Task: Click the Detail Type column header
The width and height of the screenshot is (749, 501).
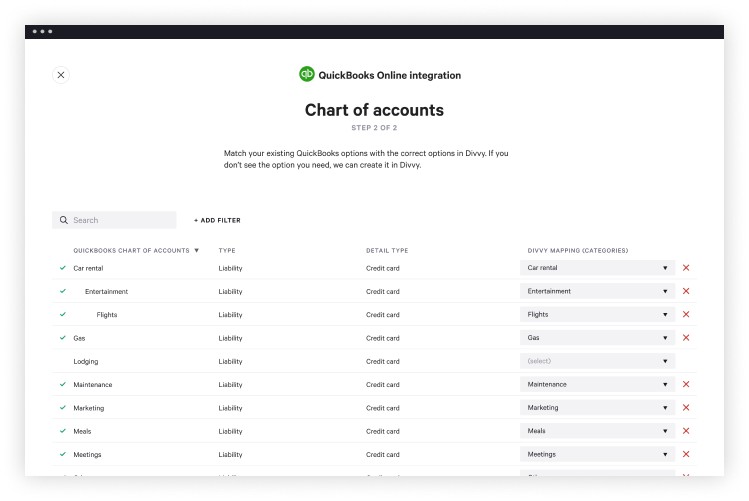Action: [x=387, y=250]
